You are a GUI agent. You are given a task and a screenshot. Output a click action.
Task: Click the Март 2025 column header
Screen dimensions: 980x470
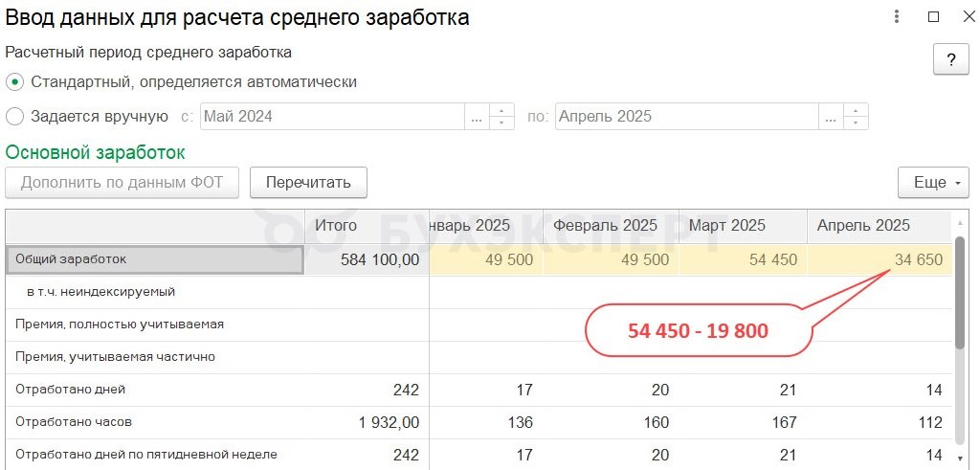743,226
